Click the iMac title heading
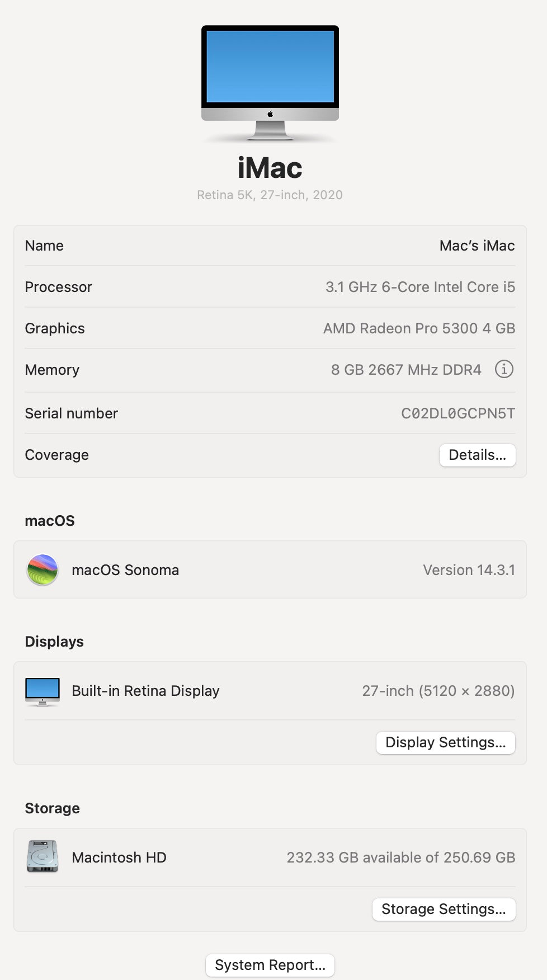Image resolution: width=547 pixels, height=980 pixels. 270,168
